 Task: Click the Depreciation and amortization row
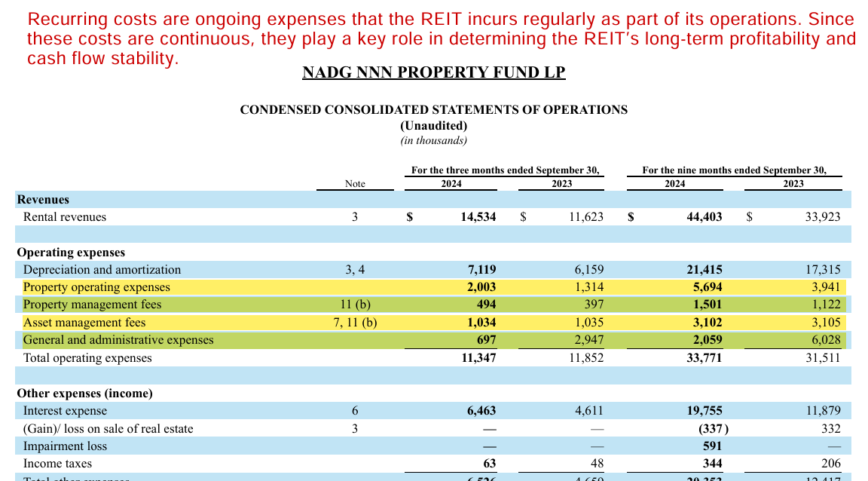[102, 269]
